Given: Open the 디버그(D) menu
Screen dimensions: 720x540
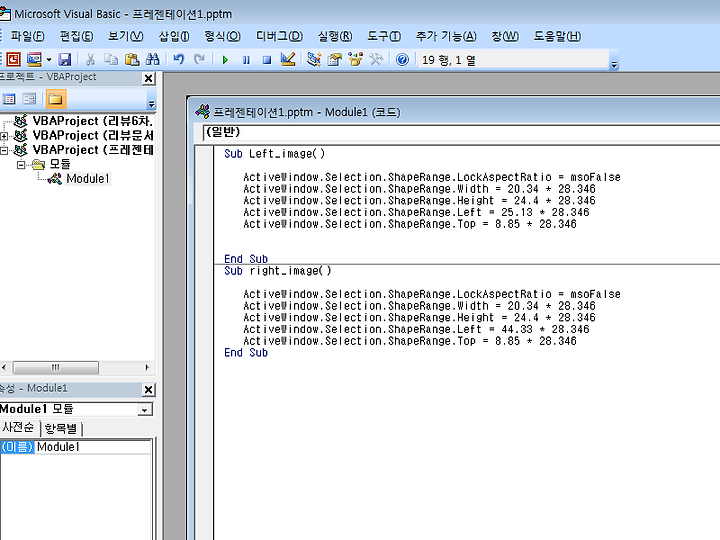Looking at the screenshot, I should pyautogui.click(x=279, y=36).
